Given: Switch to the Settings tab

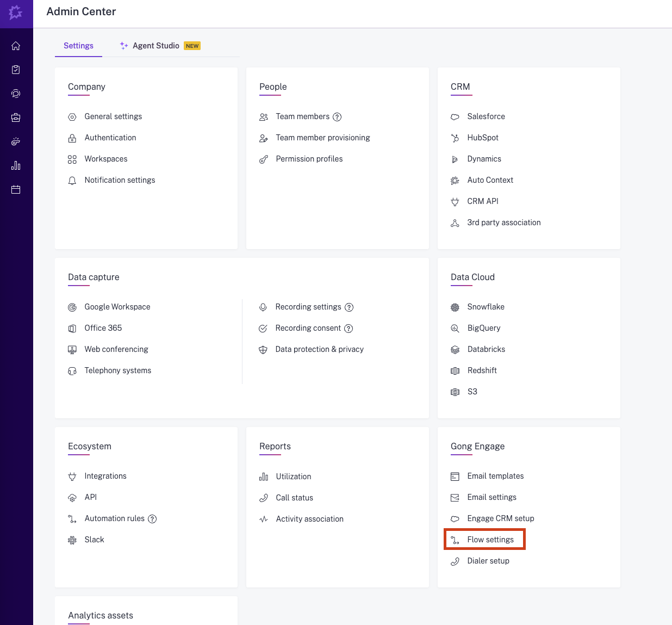Looking at the screenshot, I should (78, 46).
